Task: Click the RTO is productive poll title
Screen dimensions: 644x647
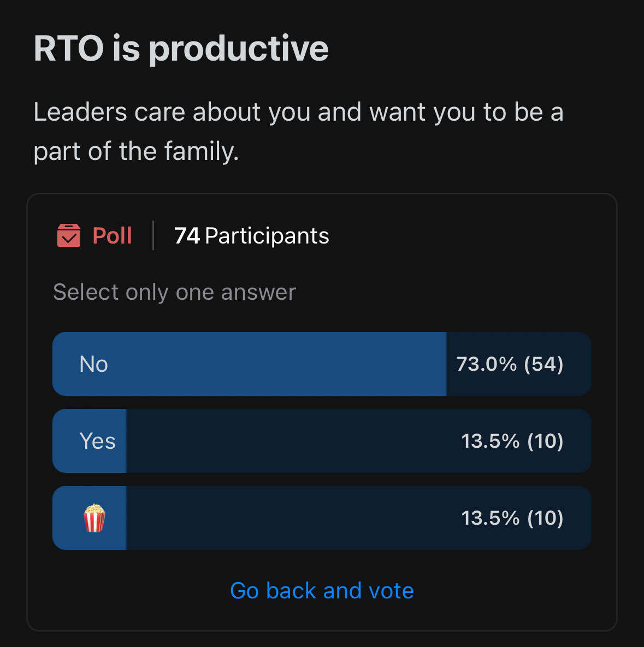Action: (181, 48)
